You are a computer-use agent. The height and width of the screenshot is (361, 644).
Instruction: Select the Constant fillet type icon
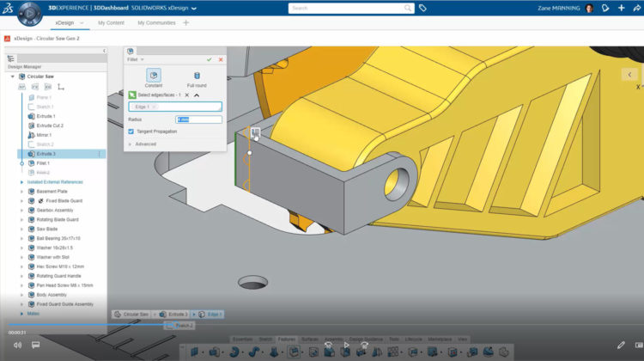[154, 76]
